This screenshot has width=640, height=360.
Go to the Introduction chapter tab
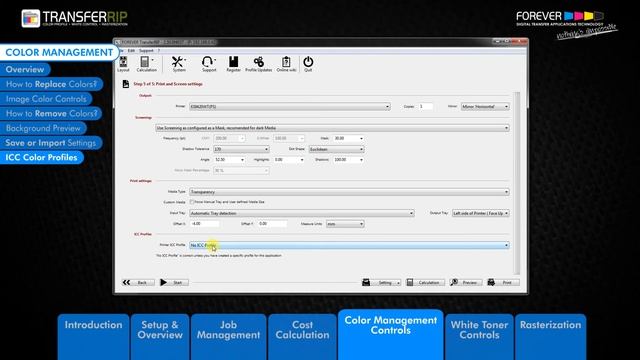[x=93, y=337]
